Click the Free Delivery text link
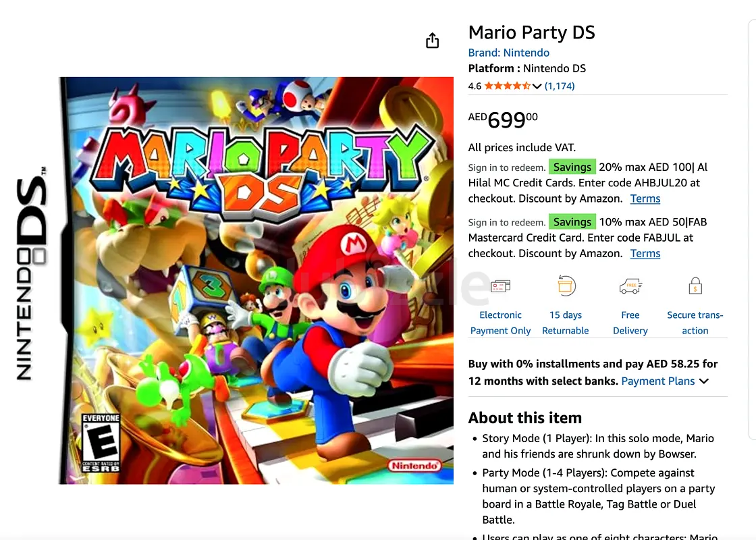The width and height of the screenshot is (756, 540). (630, 323)
